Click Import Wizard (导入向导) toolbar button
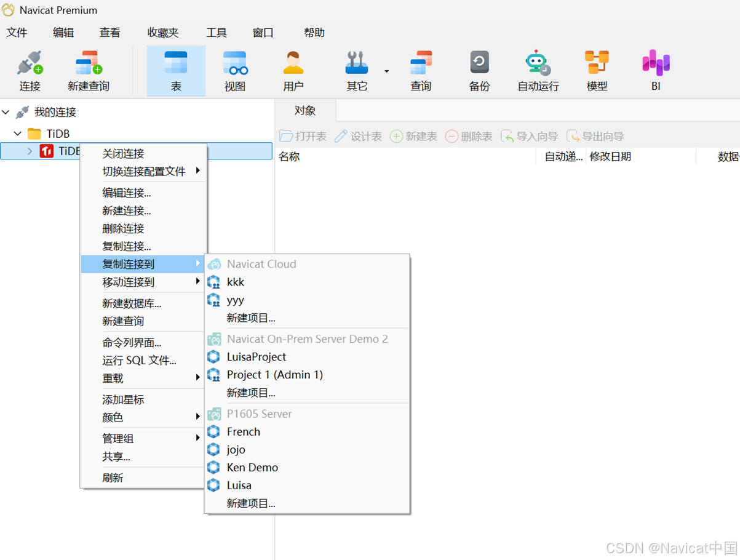 click(530, 136)
